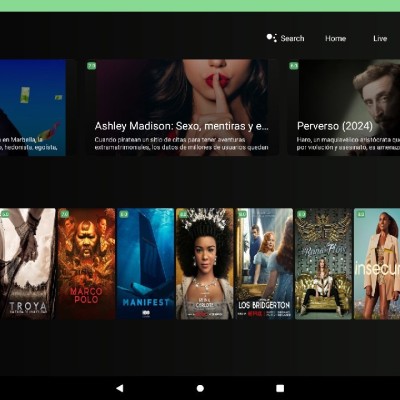Open the Search assistant icon
This screenshot has height=400, width=400.
pyautogui.click(x=271, y=38)
